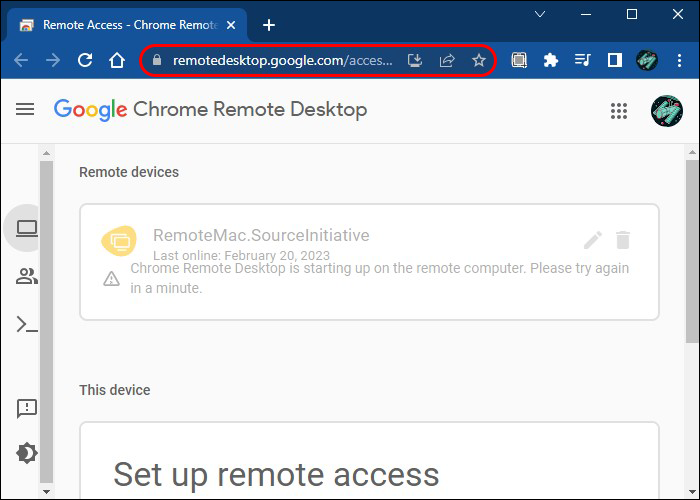Toggle the dark theme brightness icon
The image size is (700, 500).
pos(27,453)
